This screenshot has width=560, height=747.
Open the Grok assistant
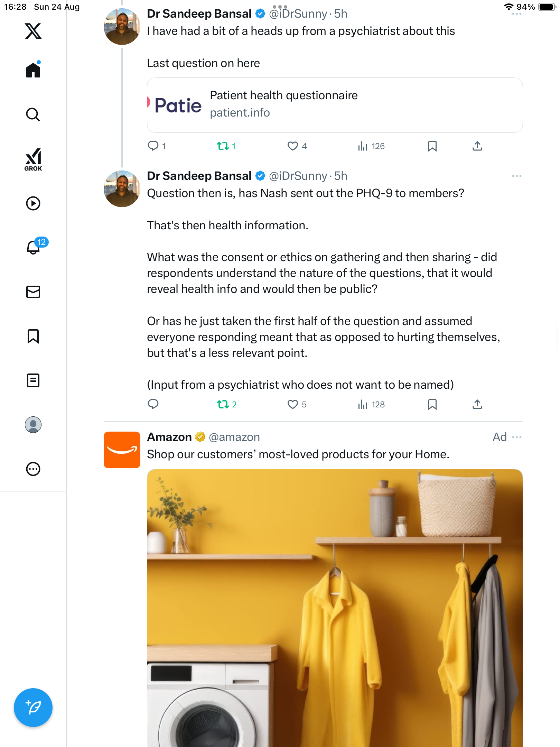[x=33, y=159]
